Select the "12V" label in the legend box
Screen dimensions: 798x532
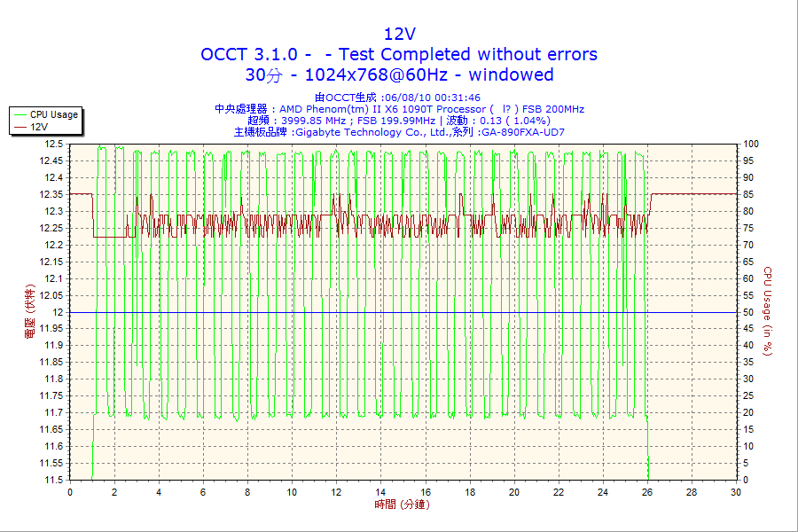point(39,127)
